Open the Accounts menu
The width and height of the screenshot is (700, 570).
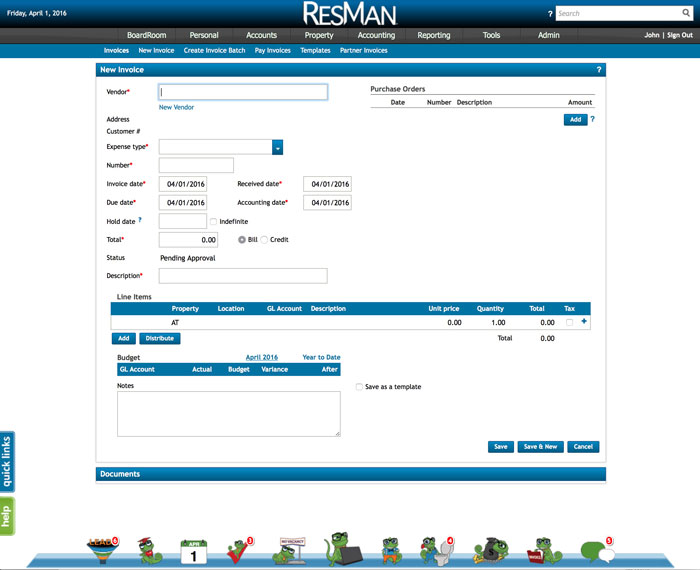pos(262,35)
